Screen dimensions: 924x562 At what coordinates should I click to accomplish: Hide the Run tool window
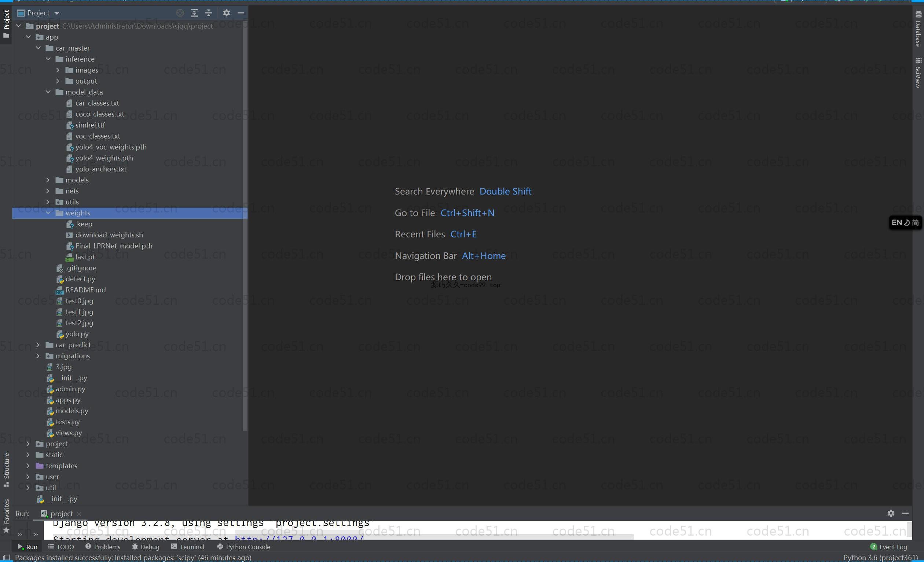pyautogui.click(x=905, y=513)
